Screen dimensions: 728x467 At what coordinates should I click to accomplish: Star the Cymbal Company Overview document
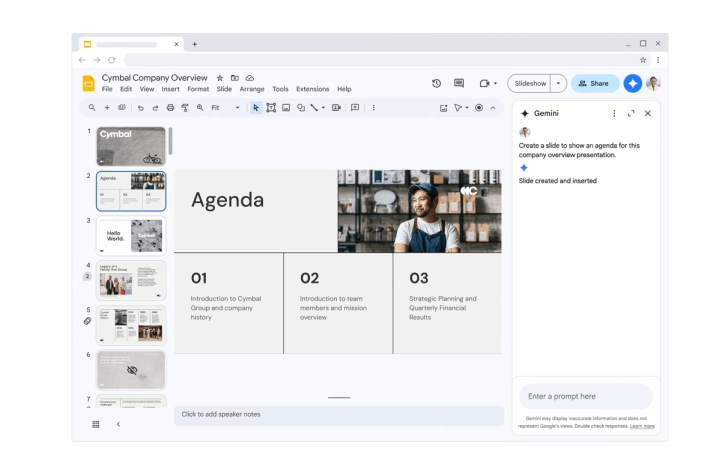[x=220, y=78]
